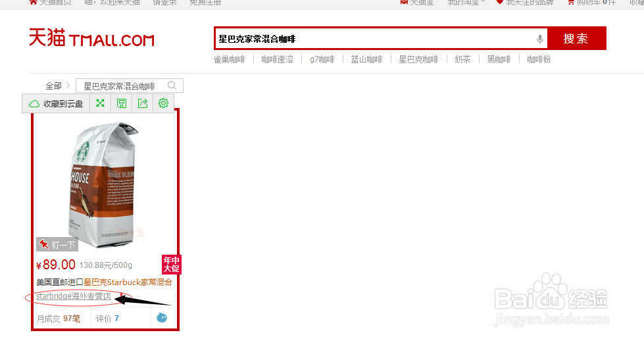Image resolution: width=644 pixels, height=341 pixels.
Task: Open the Starbucks House Blend product image
Action: point(105,185)
